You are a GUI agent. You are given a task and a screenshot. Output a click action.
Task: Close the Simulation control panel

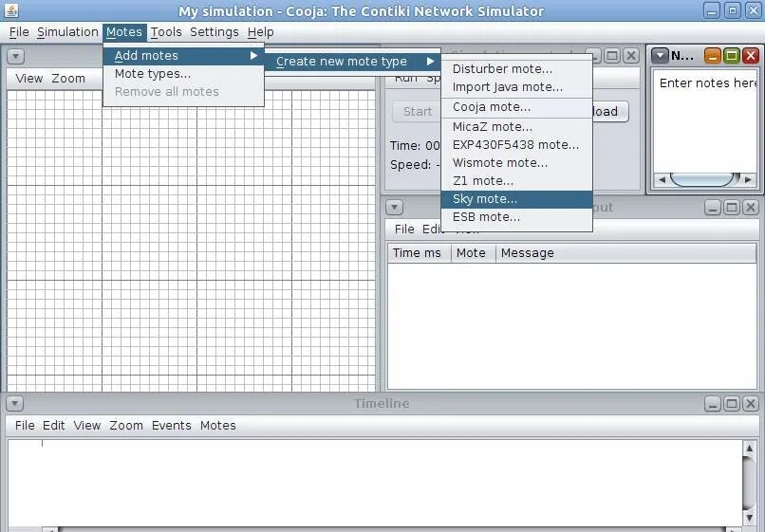(631, 56)
